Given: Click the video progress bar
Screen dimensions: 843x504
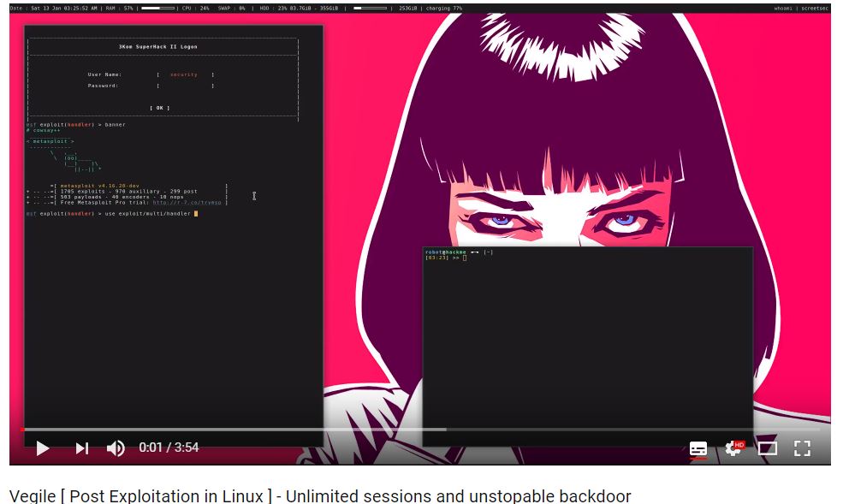Looking at the screenshot, I should [x=420, y=430].
